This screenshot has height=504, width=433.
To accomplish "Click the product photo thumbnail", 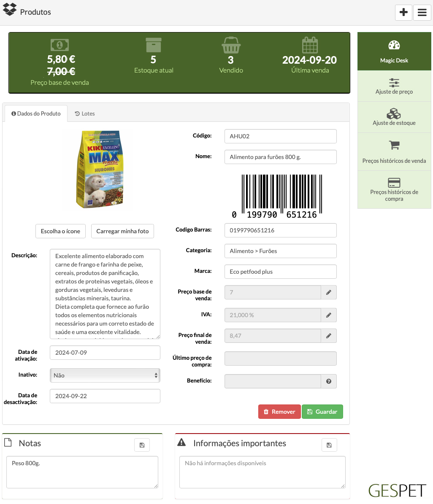I will [100, 170].
